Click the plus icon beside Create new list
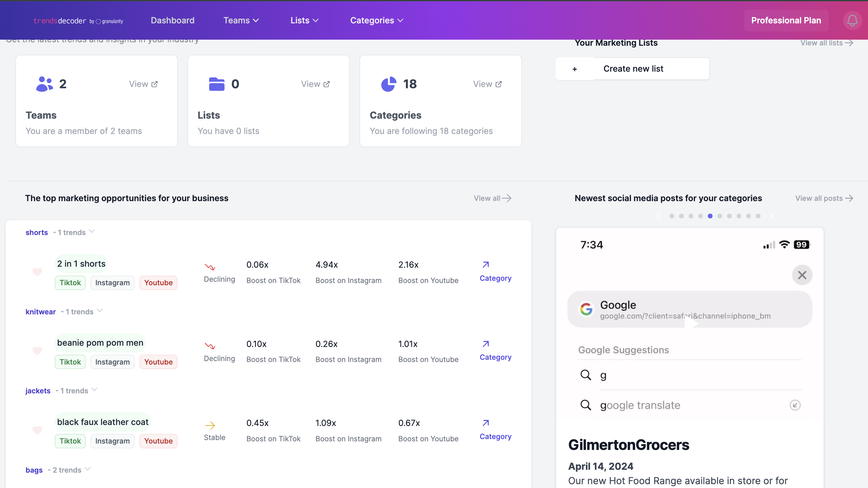This screenshot has height=488, width=868. click(x=574, y=69)
